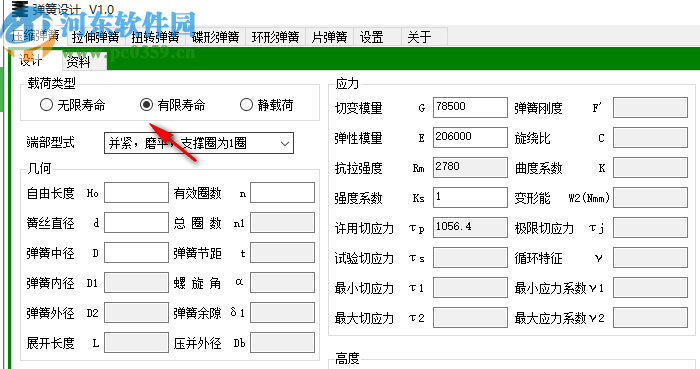Click the 压并外径 Db field
This screenshot has width=700, height=369.
tap(282, 343)
